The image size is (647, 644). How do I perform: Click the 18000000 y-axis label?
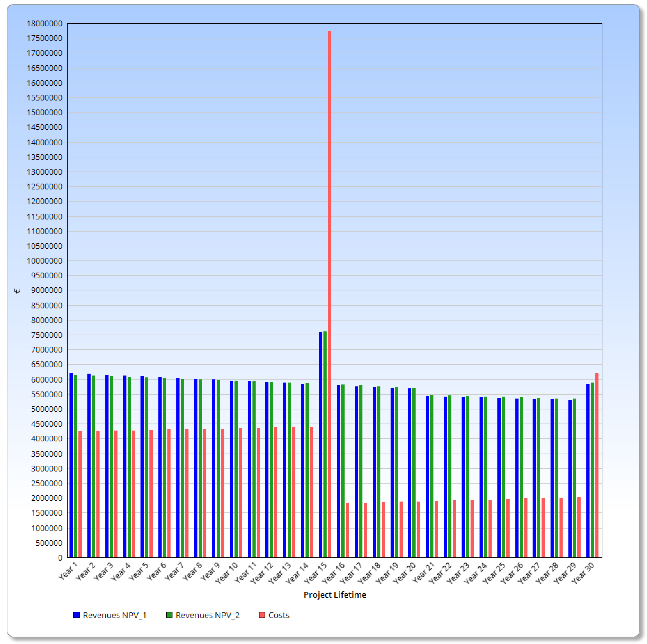click(45, 23)
